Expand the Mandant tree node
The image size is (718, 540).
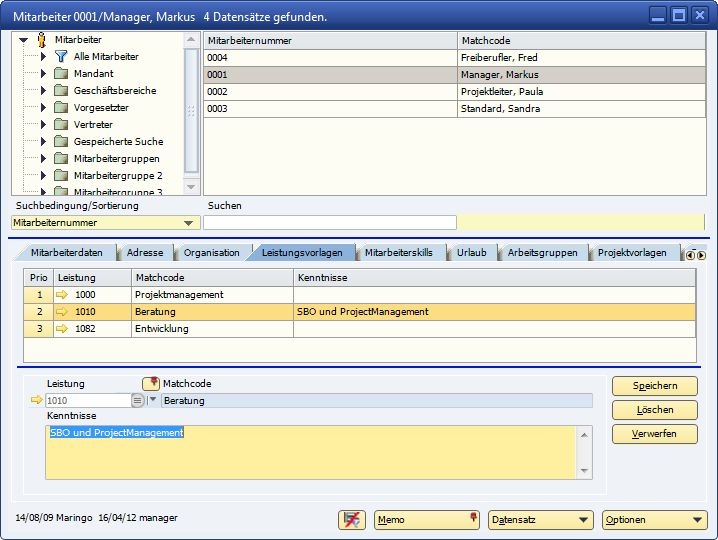pyautogui.click(x=44, y=74)
